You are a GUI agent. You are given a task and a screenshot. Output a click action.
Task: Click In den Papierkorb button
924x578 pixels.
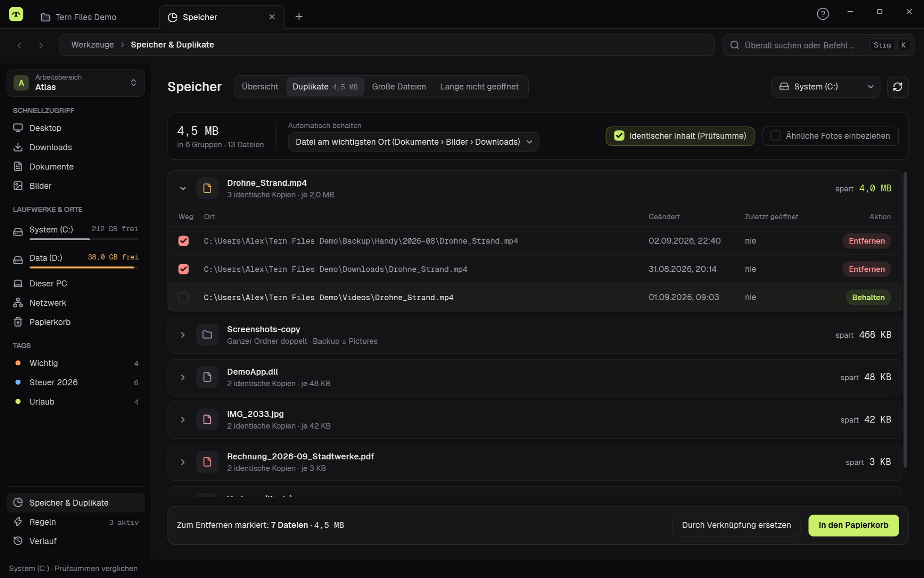tap(853, 525)
